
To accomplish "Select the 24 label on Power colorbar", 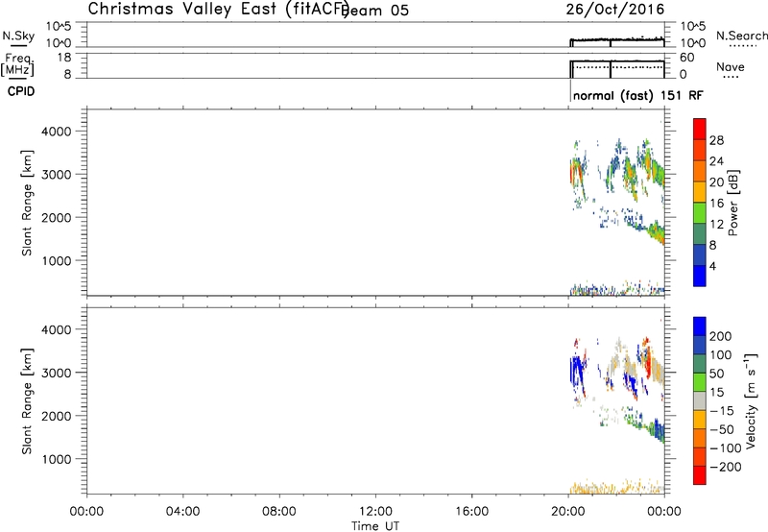I will click(716, 161).
